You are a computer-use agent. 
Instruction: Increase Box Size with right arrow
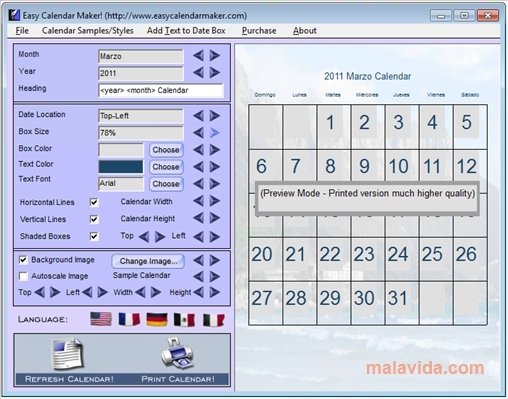pyautogui.click(x=215, y=133)
